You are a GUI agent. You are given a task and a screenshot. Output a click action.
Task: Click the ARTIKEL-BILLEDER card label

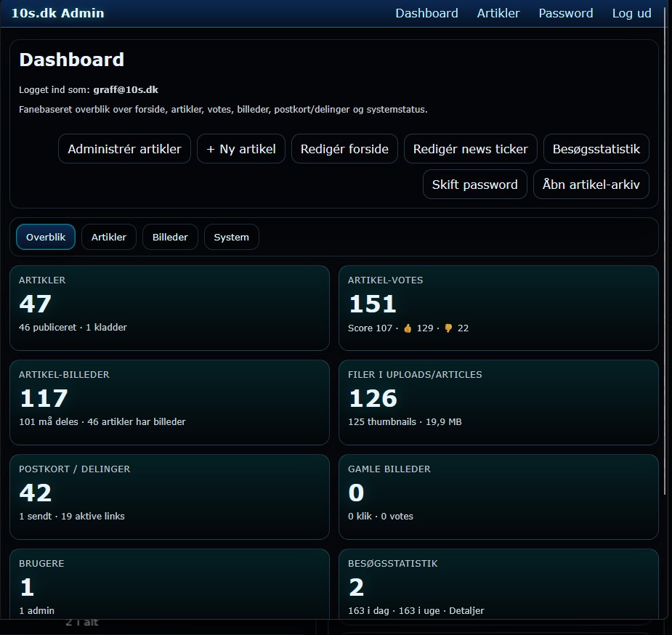[64, 374]
